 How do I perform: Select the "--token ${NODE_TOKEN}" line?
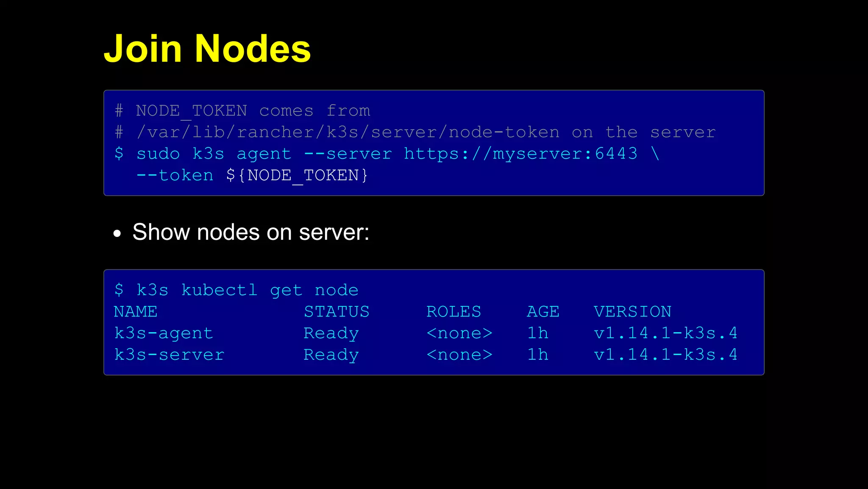(x=253, y=175)
